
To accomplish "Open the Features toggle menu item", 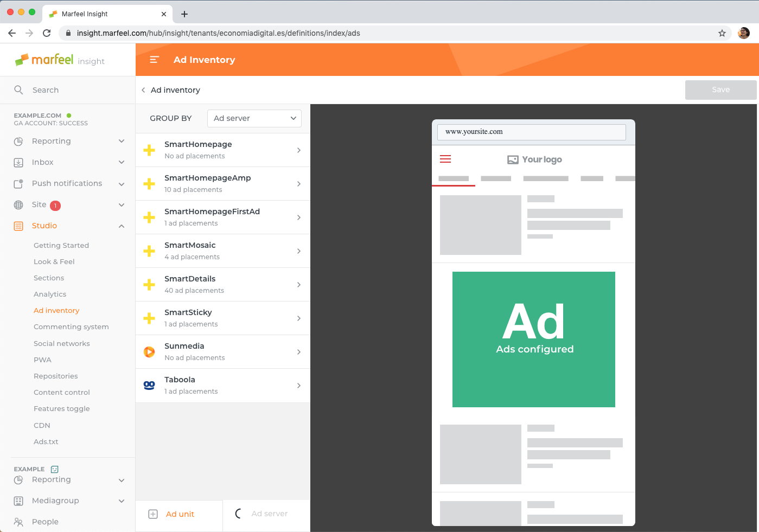I will (x=62, y=408).
